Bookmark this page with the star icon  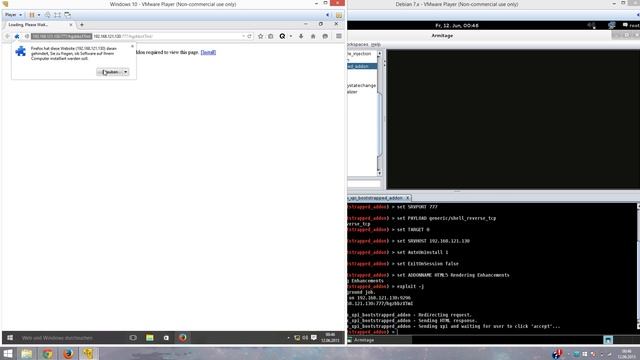260,36
